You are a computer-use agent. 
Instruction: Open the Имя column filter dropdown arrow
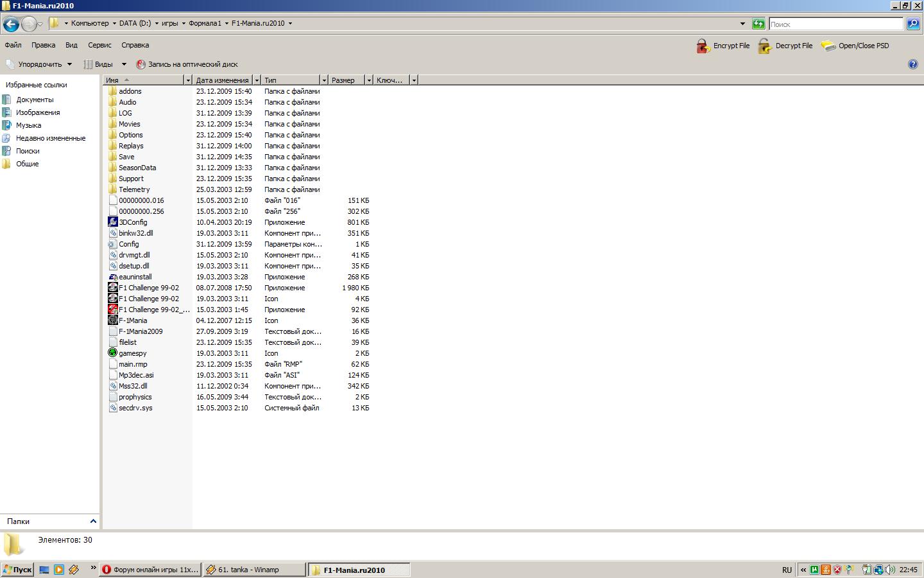[x=188, y=80]
